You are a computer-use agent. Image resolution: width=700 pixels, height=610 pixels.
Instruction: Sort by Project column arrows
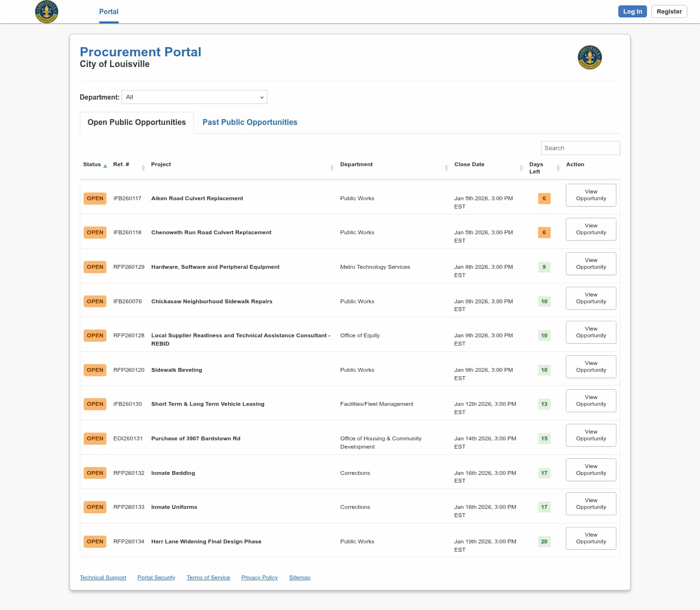point(332,168)
